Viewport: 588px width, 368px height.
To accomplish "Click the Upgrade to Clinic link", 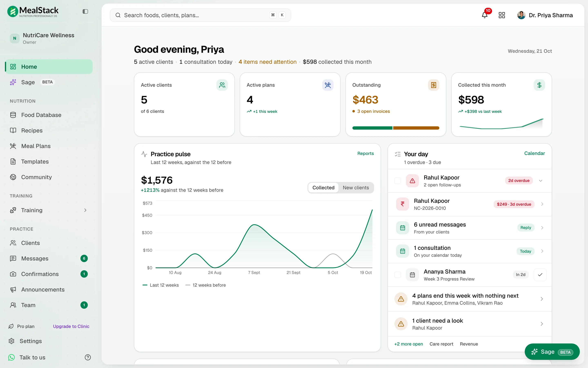I will [71, 326].
